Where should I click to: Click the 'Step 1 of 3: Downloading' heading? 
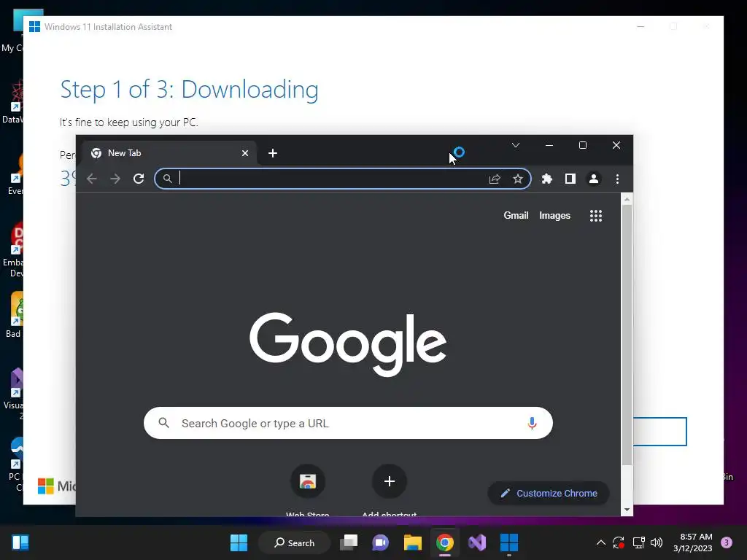point(189,90)
